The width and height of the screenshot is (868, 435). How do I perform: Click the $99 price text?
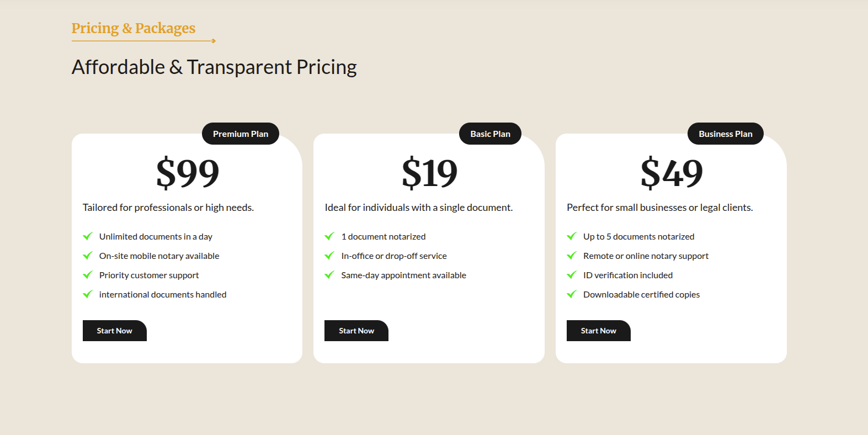tap(188, 173)
